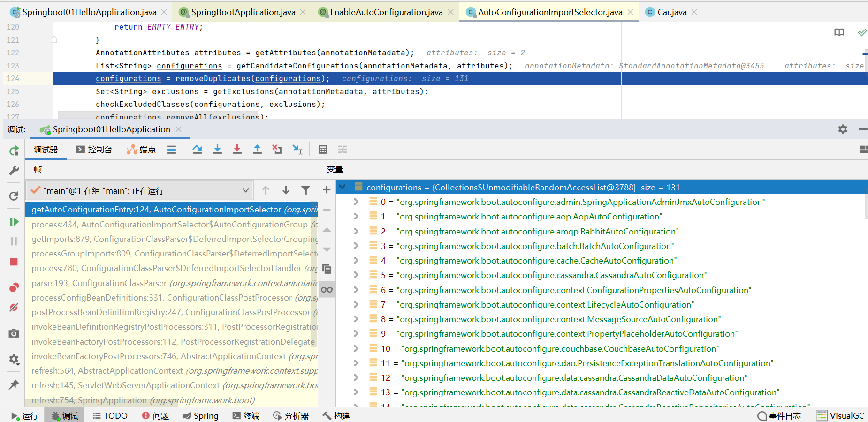The height and width of the screenshot is (422, 868).
Task: Select the 调试器 debugger tab
Action: (x=46, y=150)
